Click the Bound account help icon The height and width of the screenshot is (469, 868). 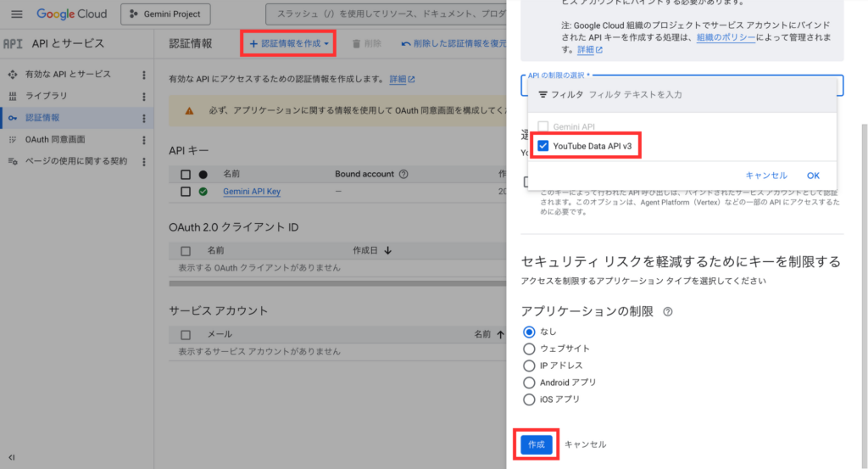[403, 174]
